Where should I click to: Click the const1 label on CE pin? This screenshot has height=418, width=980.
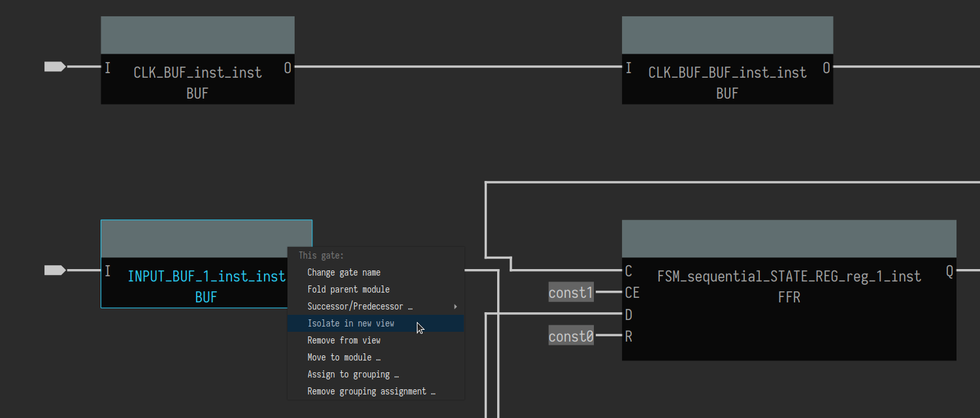[570, 293]
